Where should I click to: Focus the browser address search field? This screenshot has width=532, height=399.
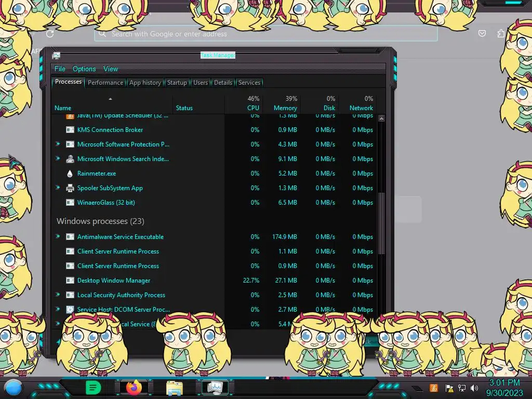coord(265,34)
